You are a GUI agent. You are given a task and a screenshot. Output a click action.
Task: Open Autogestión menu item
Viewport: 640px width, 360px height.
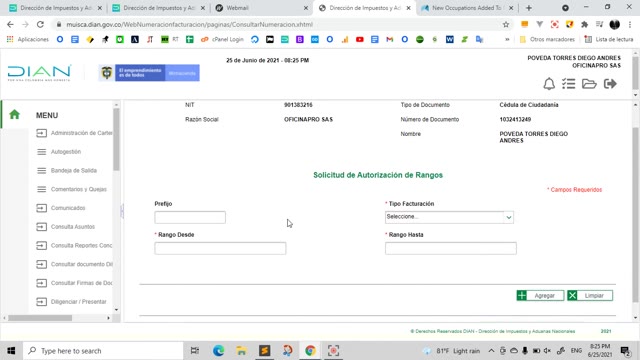pyautogui.click(x=59, y=152)
